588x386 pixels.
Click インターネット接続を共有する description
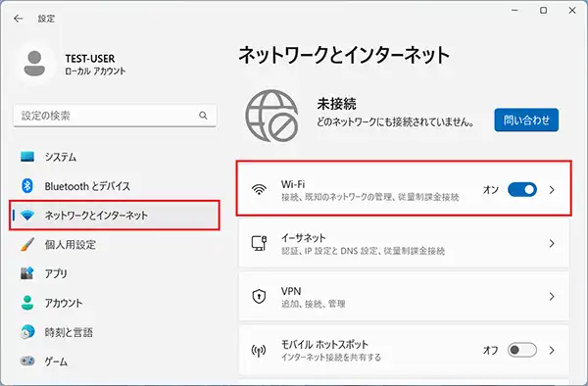tap(331, 357)
